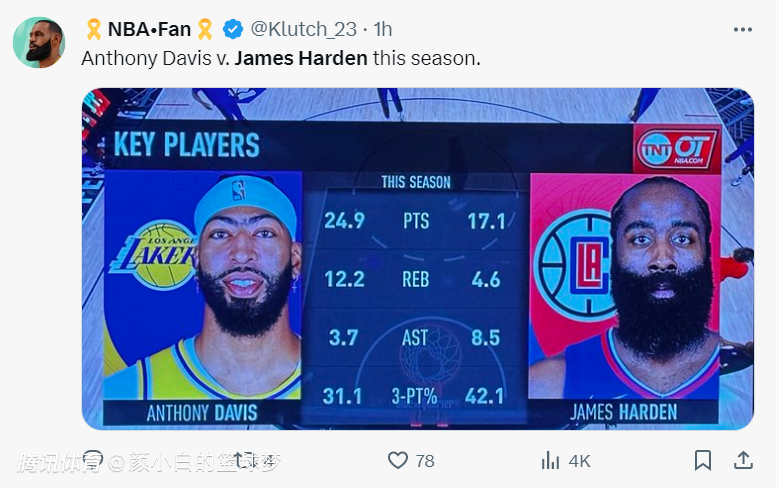Click the Lakers logo in the image
This screenshot has height=488, width=784.
coord(152,255)
